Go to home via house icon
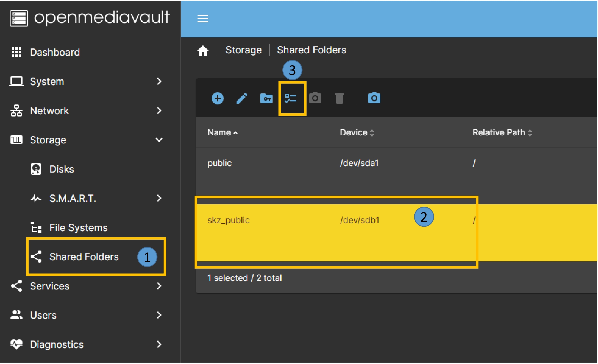598x364 pixels. (203, 50)
